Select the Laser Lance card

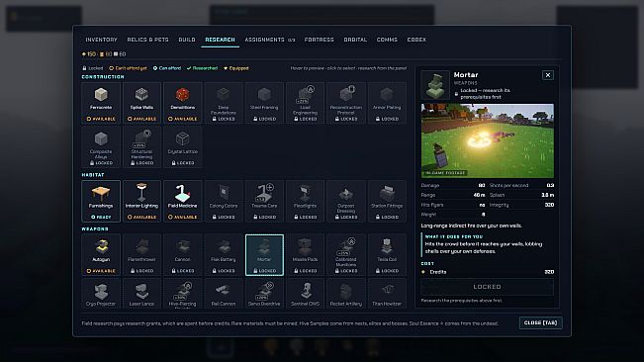(141, 294)
